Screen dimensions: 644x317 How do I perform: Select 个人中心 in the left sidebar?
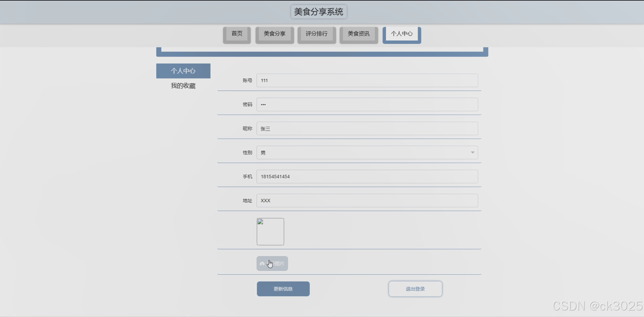pos(183,71)
